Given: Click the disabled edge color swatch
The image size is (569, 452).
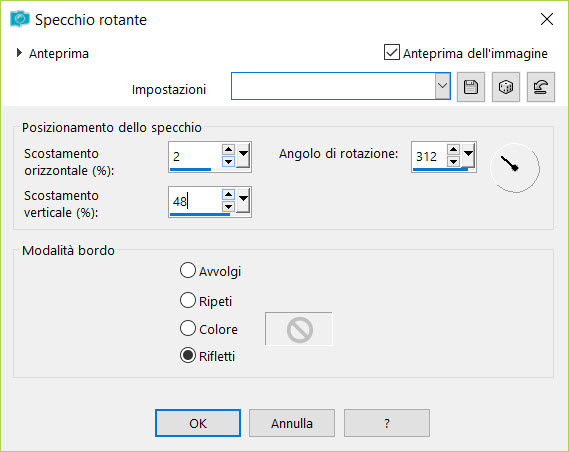Looking at the screenshot, I should click(299, 329).
